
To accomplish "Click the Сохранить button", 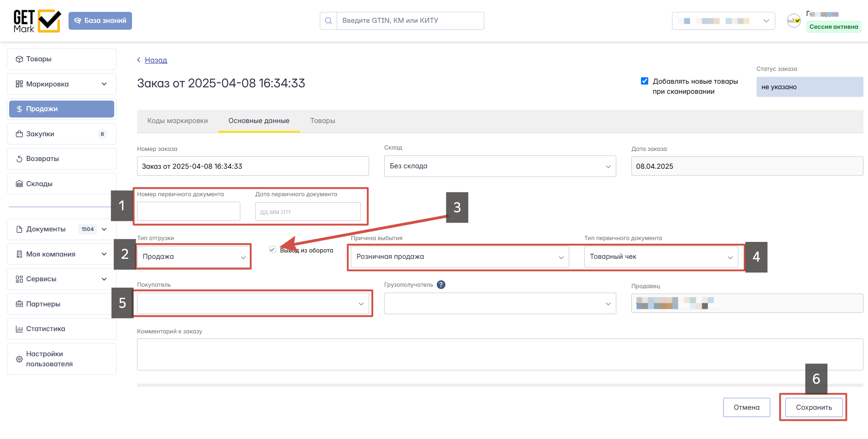I will 814,407.
